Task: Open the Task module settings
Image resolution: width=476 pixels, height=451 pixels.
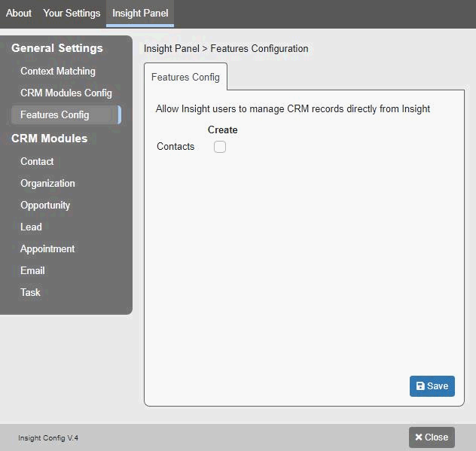Action: pos(30,293)
